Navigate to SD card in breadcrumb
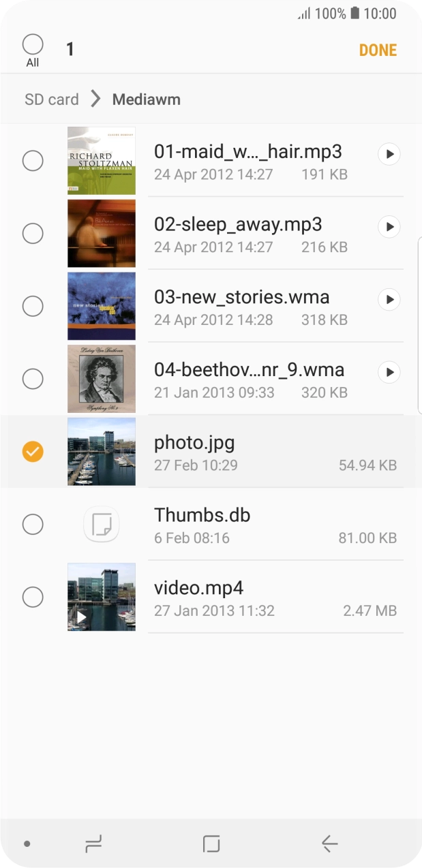This screenshot has width=422, height=868. point(52,99)
